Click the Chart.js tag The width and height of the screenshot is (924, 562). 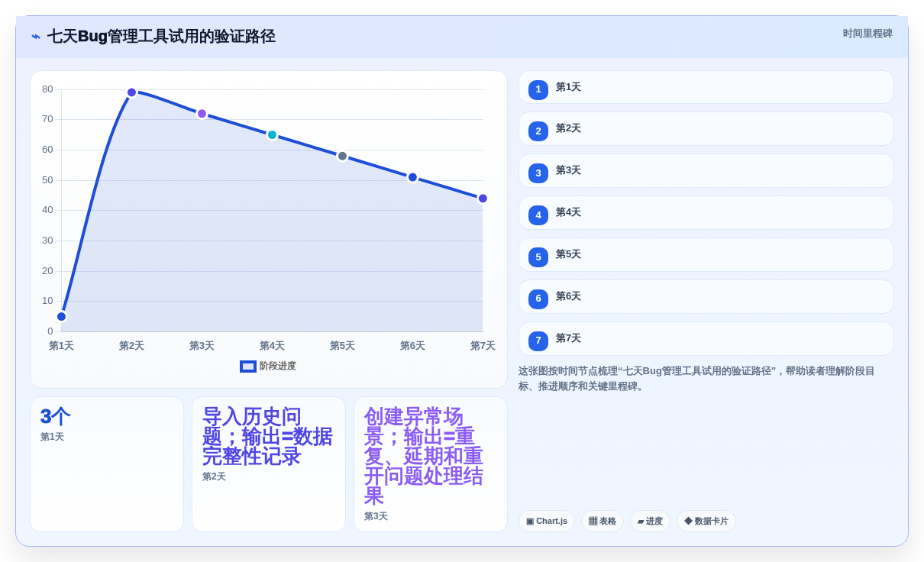tap(547, 521)
